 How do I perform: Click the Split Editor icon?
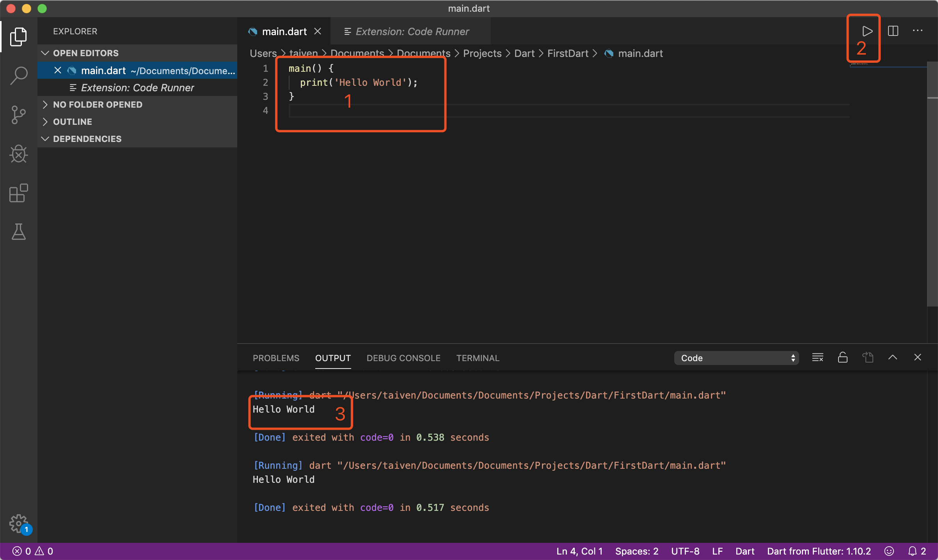pos(893,31)
